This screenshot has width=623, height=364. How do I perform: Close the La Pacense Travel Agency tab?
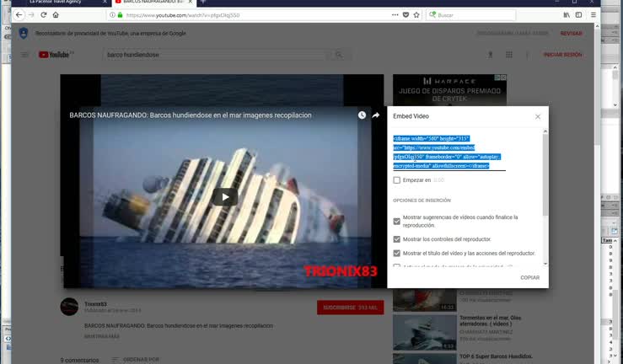click(105, 2)
